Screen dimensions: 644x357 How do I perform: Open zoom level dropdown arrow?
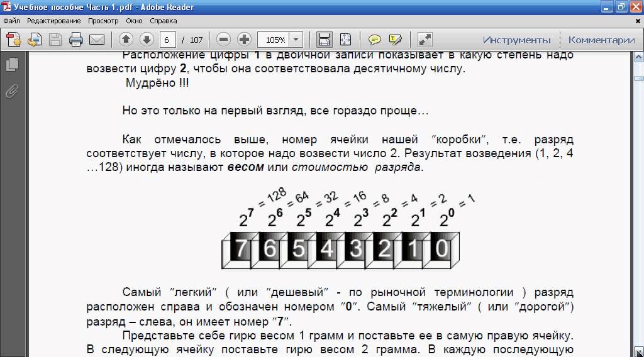[296, 40]
